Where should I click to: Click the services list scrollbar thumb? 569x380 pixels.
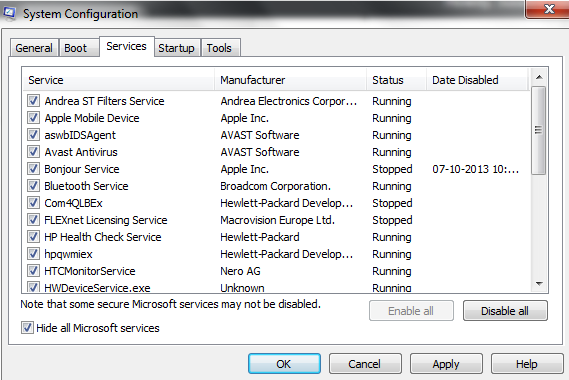539,130
